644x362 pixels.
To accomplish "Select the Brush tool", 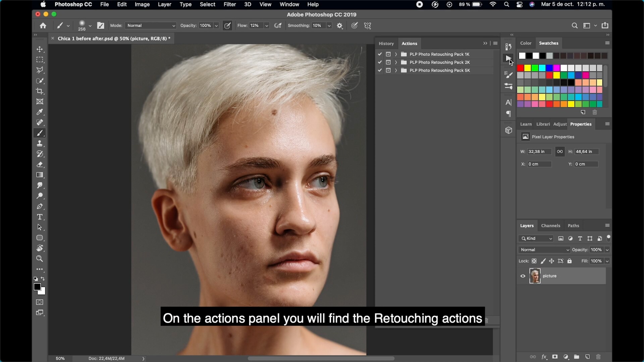I will [40, 133].
